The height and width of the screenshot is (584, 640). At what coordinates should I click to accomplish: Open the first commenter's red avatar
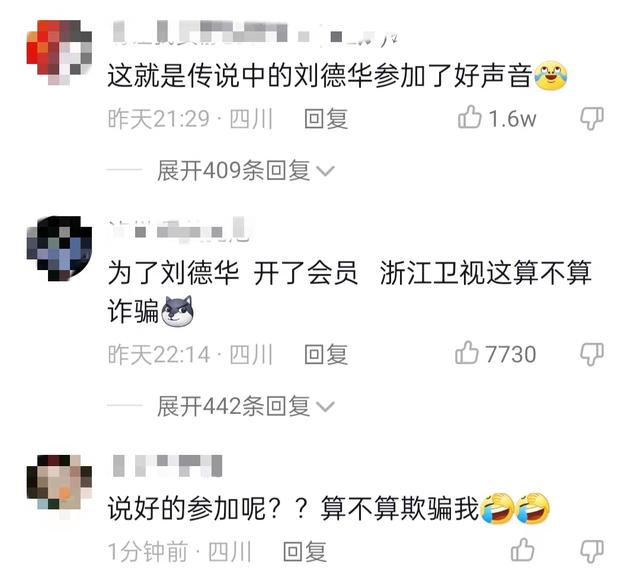click(x=59, y=52)
